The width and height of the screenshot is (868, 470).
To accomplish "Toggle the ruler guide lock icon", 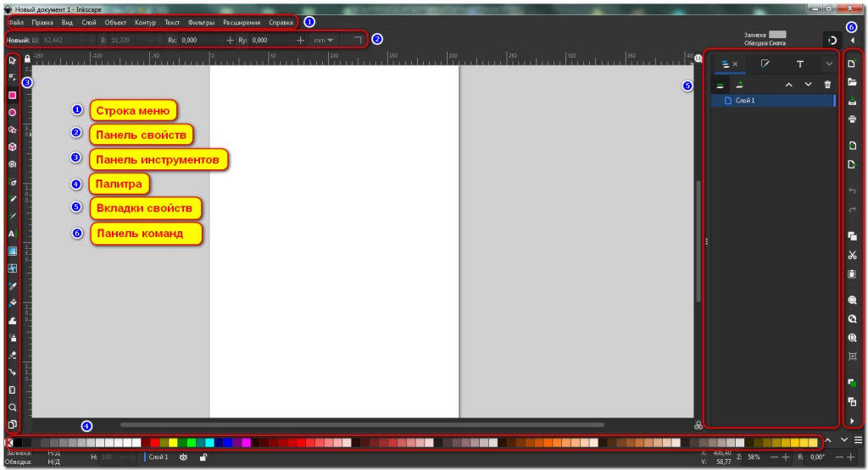I will 27,58.
